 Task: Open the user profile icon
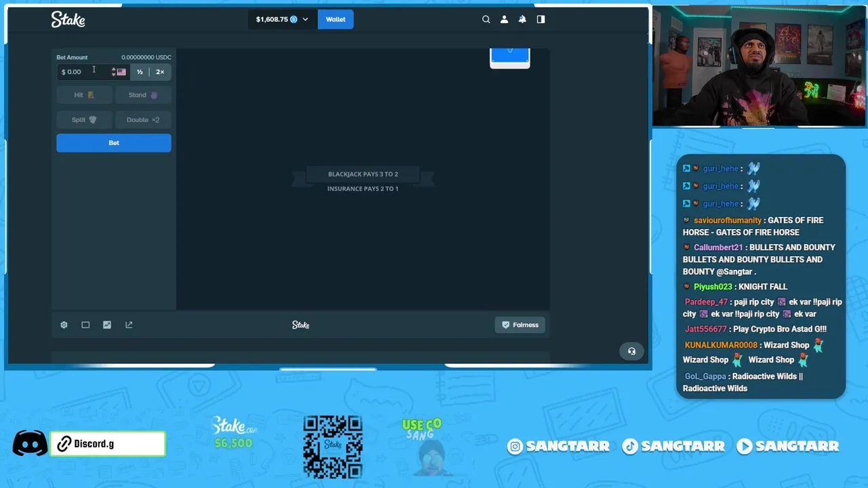point(504,20)
